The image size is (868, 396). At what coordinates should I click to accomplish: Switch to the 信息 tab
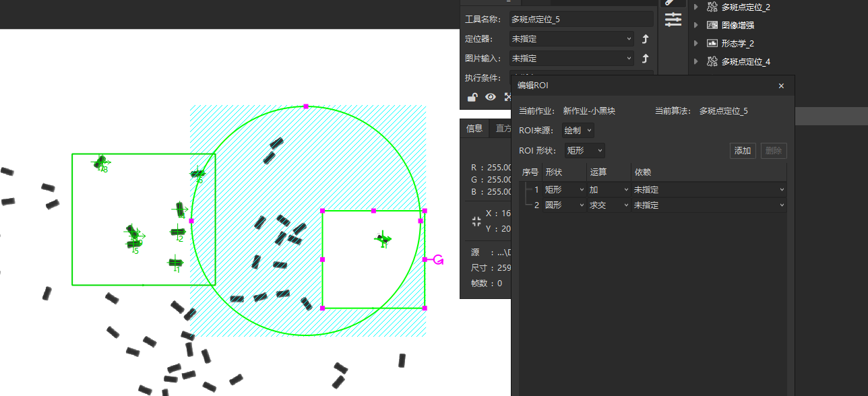[x=474, y=129]
